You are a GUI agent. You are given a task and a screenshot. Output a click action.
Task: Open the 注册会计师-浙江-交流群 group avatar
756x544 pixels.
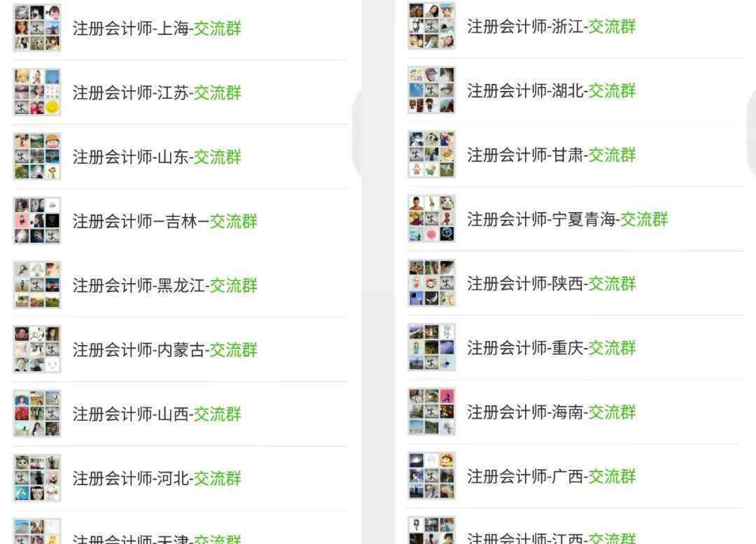click(431, 26)
